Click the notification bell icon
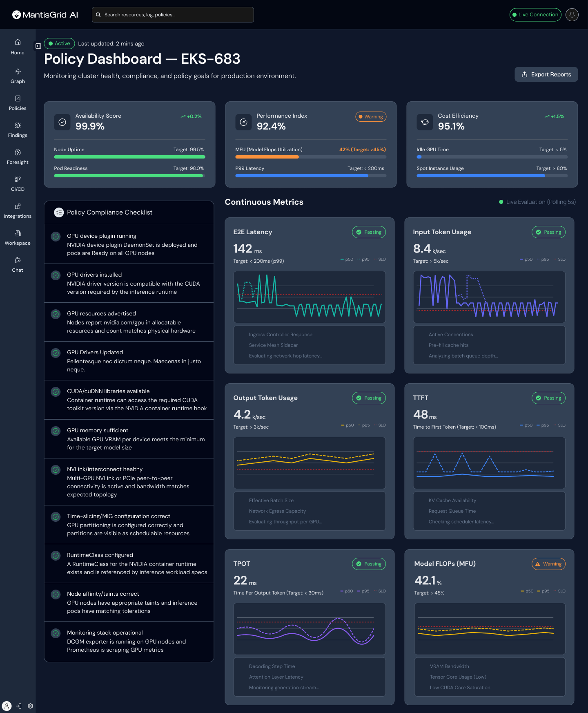The height and width of the screenshot is (713, 588). (572, 15)
